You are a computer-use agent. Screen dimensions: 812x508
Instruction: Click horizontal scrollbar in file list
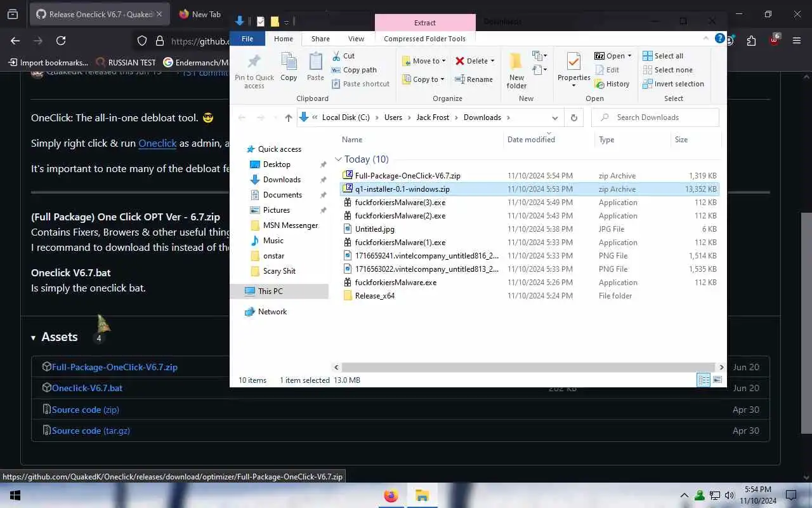click(x=530, y=367)
